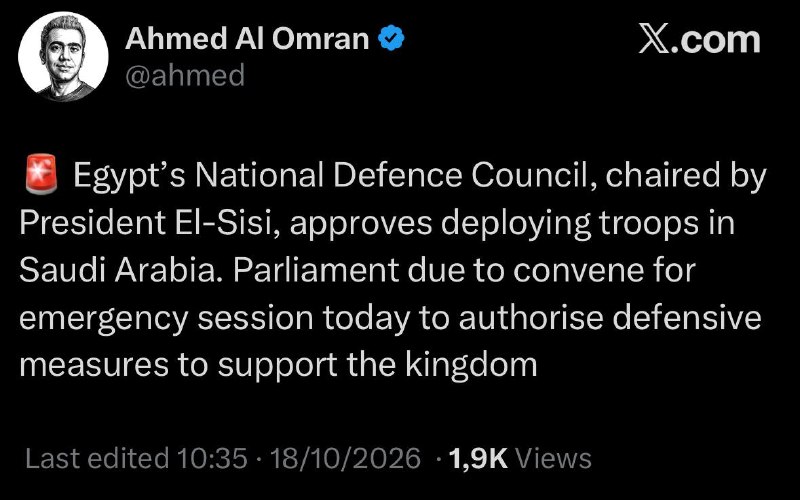Click the 1,9K view count
The width and height of the screenshot is (800, 500).
(478, 458)
